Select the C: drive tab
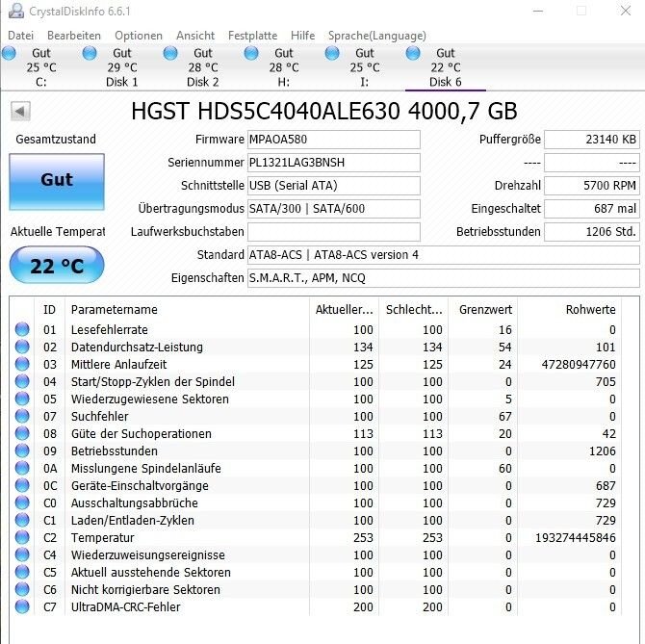The width and height of the screenshot is (645, 644). pyautogui.click(x=40, y=67)
